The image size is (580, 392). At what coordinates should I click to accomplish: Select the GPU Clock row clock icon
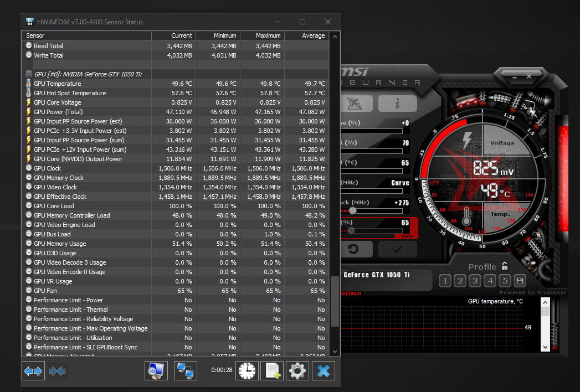[x=28, y=168]
